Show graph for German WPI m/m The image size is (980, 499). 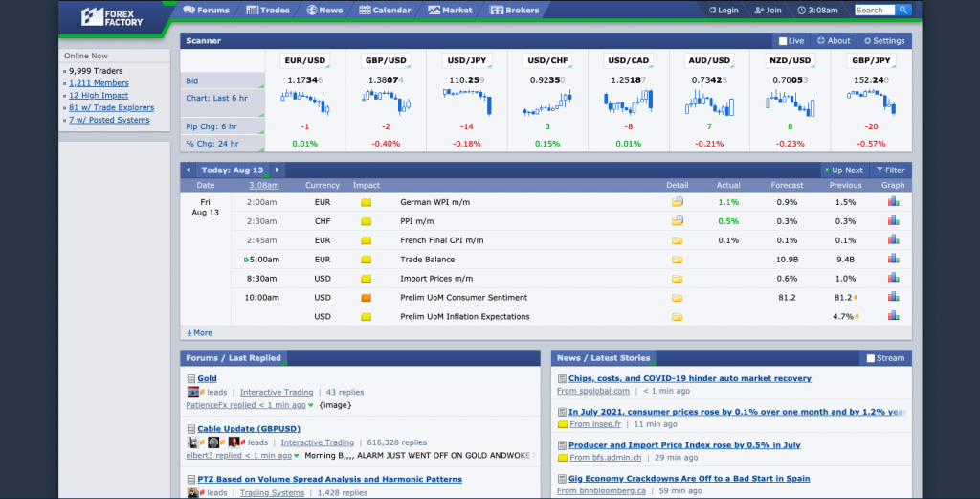(893, 201)
